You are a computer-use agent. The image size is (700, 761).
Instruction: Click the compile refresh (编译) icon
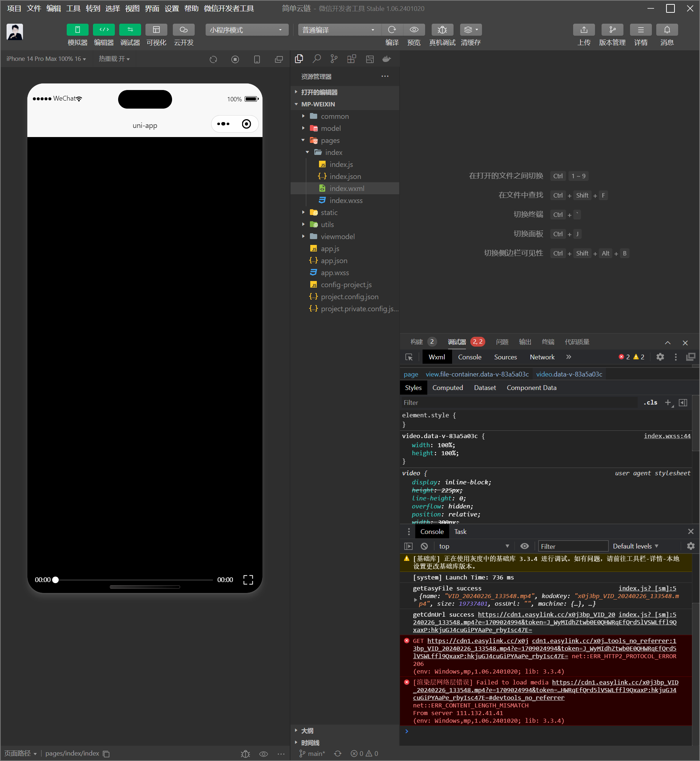(x=392, y=30)
